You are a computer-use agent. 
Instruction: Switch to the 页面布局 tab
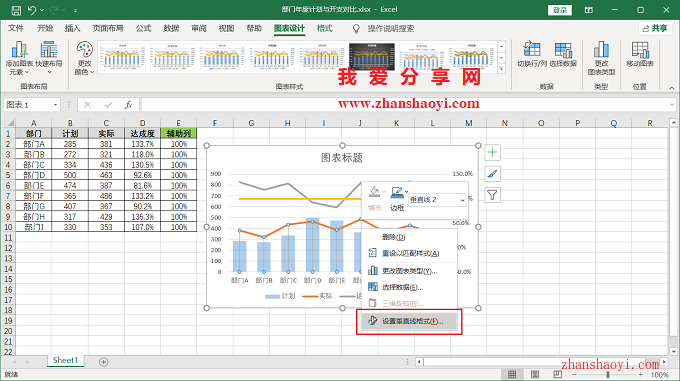(x=108, y=28)
